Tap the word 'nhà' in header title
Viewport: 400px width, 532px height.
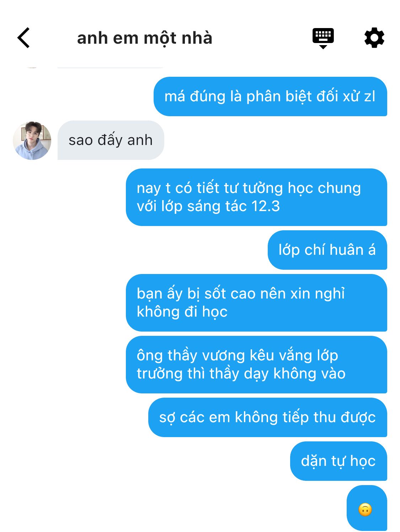[x=197, y=38]
